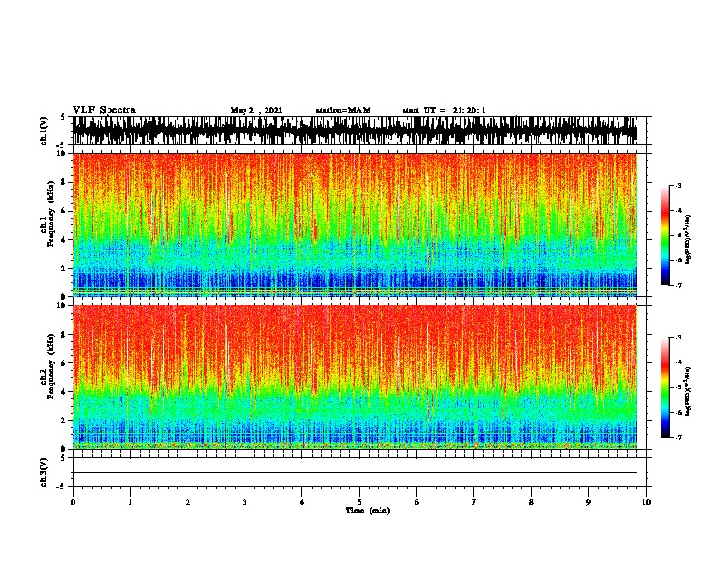Click time axis tick label 3
This screenshot has width=728, height=563.
click(245, 502)
